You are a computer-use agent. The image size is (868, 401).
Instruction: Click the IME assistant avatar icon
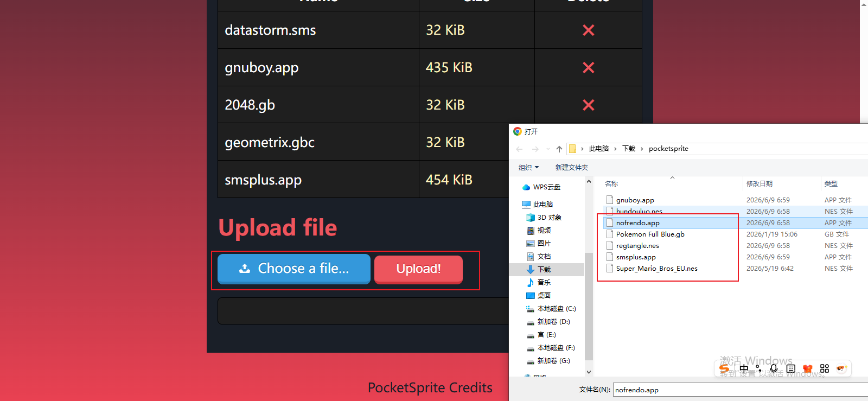point(841,369)
